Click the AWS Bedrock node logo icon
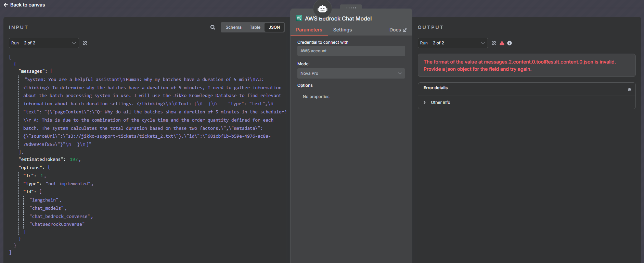644x263 pixels. tap(299, 18)
